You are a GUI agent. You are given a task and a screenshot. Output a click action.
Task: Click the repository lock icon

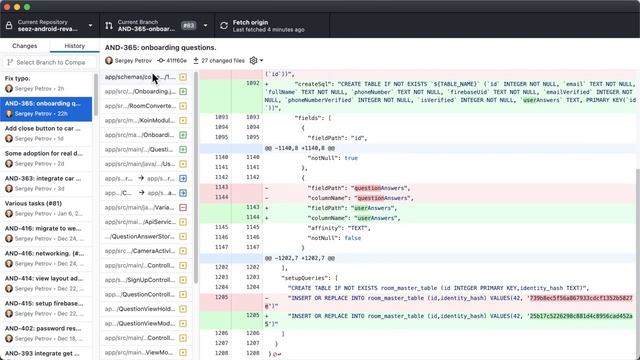click(x=9, y=25)
